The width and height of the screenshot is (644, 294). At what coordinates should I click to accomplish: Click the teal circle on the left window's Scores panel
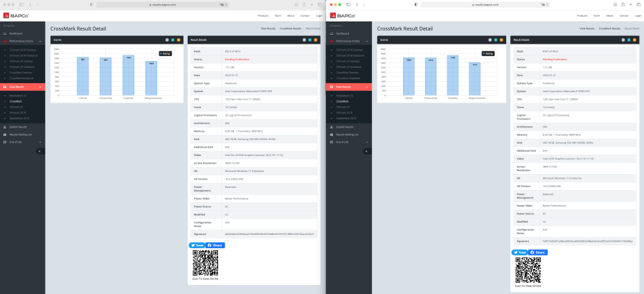tap(172, 40)
